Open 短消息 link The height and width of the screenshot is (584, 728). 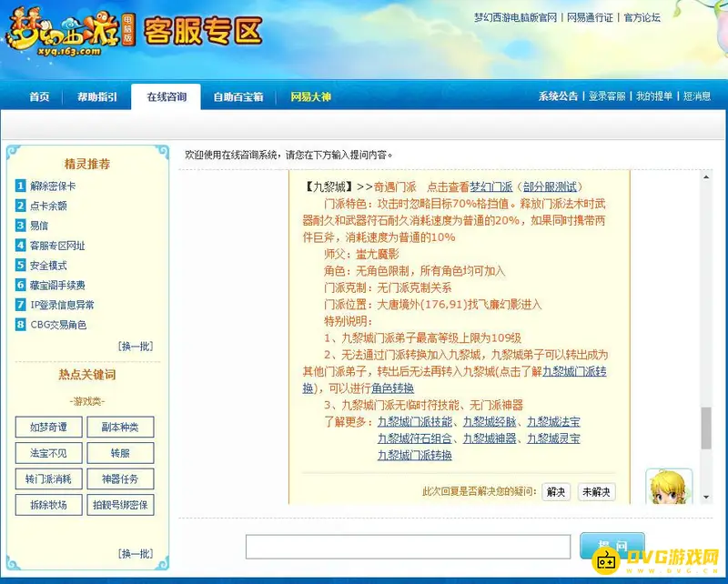[697, 96]
